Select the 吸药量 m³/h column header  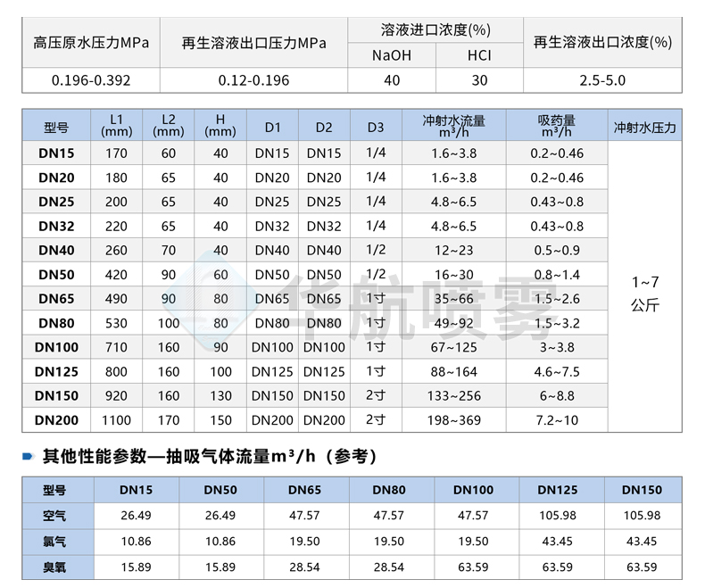click(556, 126)
